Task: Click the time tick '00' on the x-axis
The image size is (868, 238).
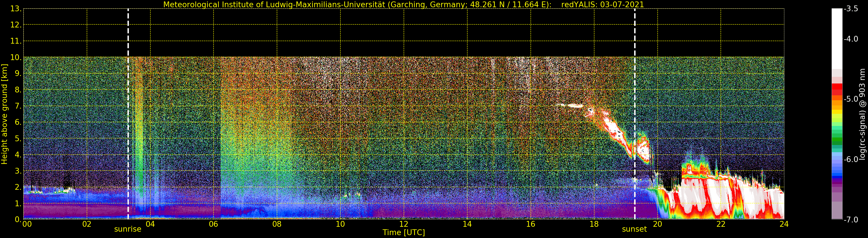Action: [x=27, y=224]
